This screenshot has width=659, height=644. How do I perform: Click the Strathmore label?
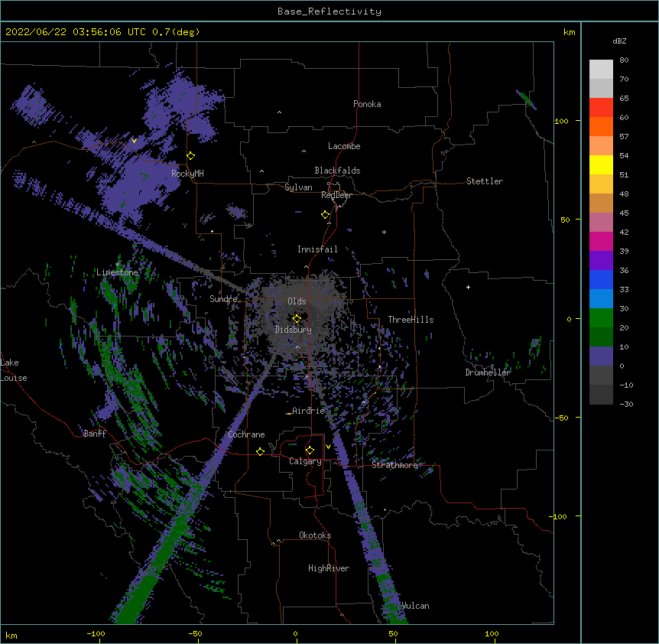[394, 465]
